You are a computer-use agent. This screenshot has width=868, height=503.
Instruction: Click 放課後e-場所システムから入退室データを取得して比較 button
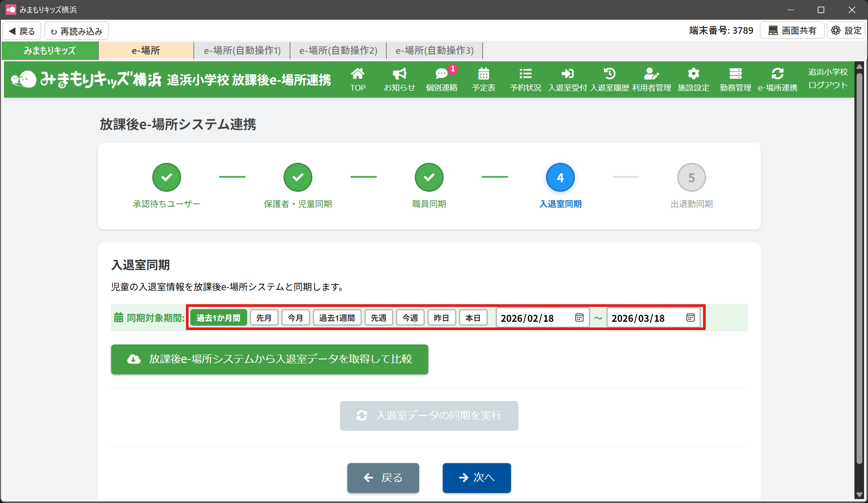tap(269, 359)
